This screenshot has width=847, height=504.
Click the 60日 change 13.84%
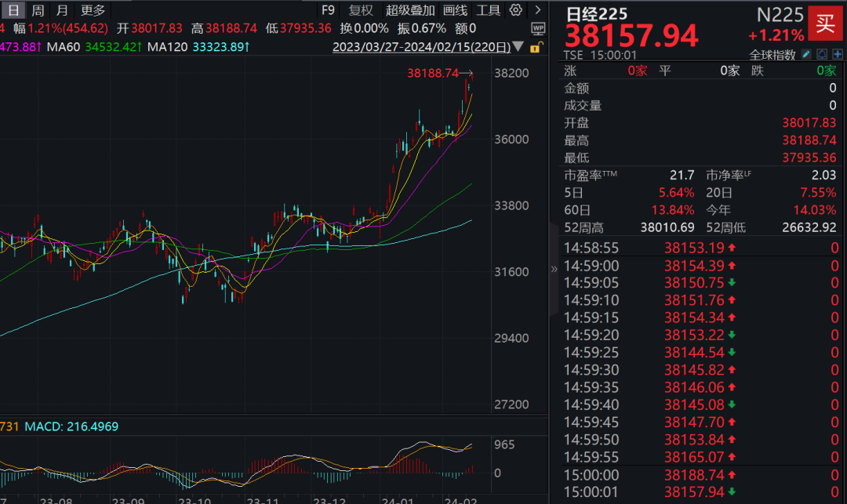673,210
